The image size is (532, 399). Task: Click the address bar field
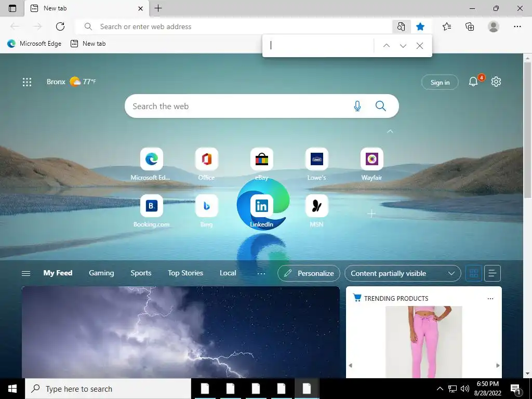tap(234, 26)
